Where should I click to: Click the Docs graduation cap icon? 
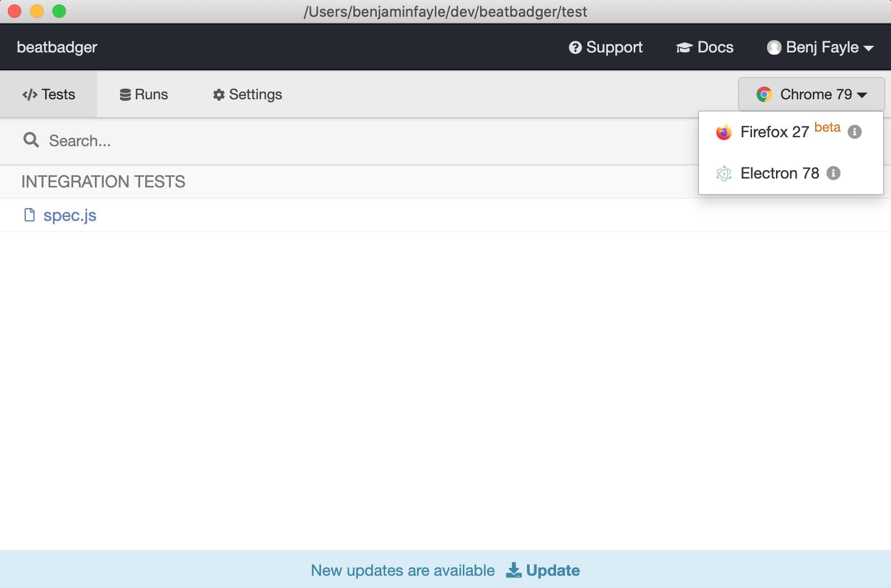pyautogui.click(x=684, y=48)
